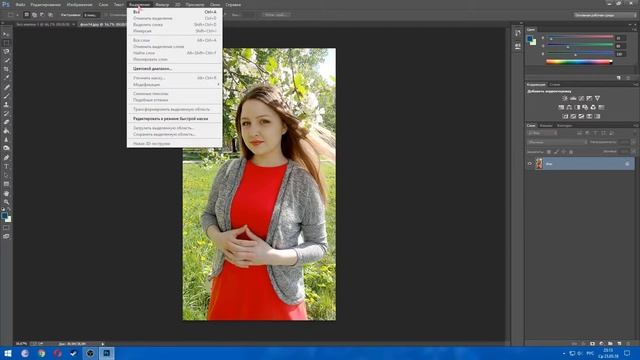
Task: Click the Quick Mask mode icon in toolbar
Action: point(6,228)
